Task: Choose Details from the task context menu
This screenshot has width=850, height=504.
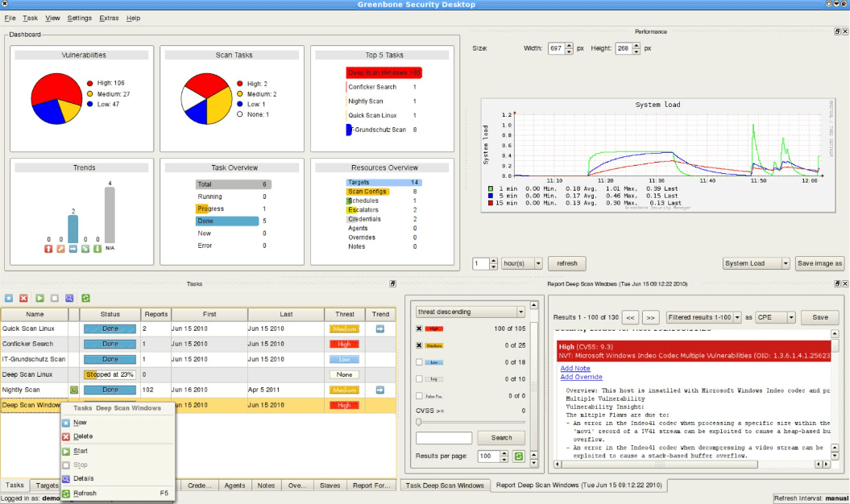Action: (84, 478)
